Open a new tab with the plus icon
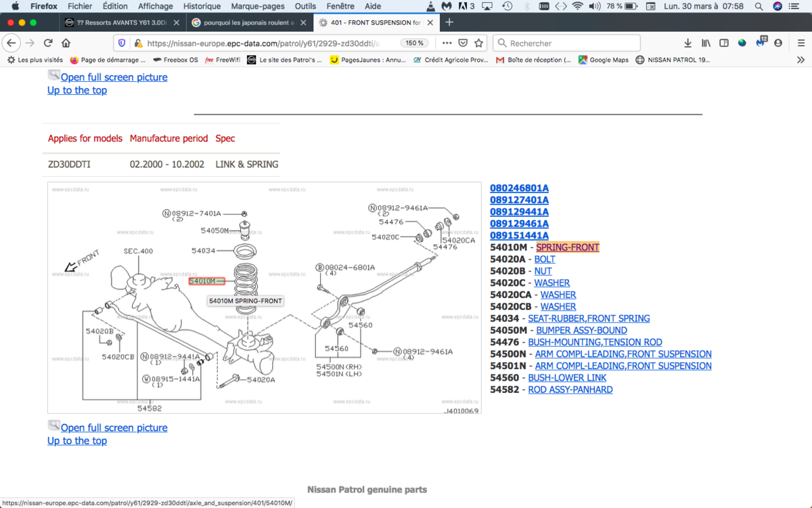This screenshot has width=812, height=508. (x=449, y=22)
